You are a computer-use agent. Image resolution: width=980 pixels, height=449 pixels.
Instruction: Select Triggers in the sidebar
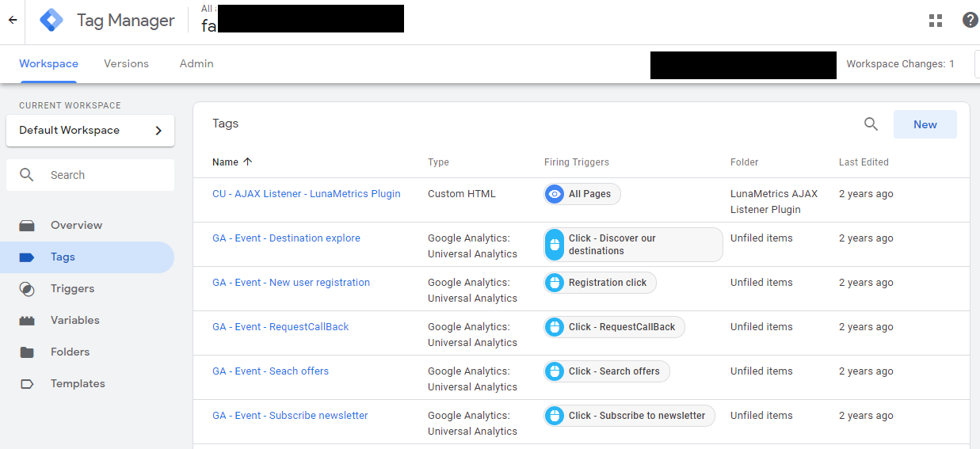click(87, 289)
